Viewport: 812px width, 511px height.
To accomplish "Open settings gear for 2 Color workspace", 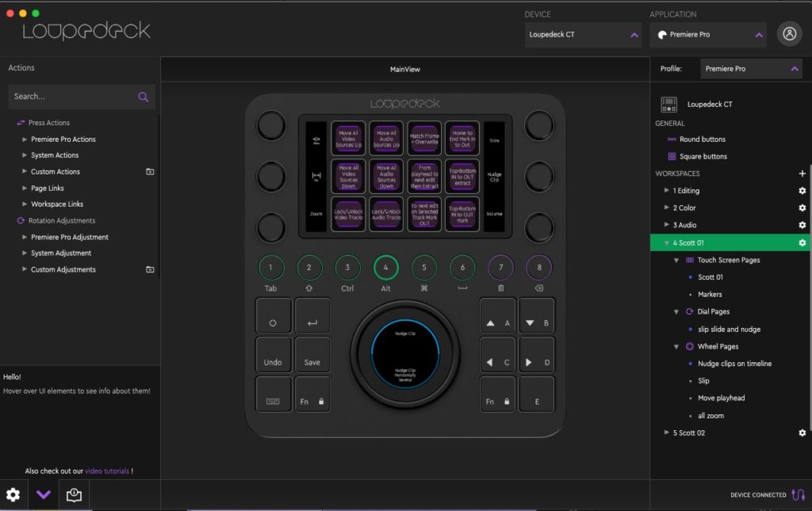I will click(802, 208).
